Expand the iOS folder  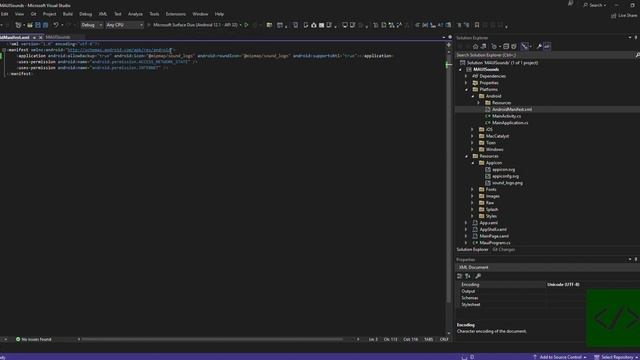(473, 129)
